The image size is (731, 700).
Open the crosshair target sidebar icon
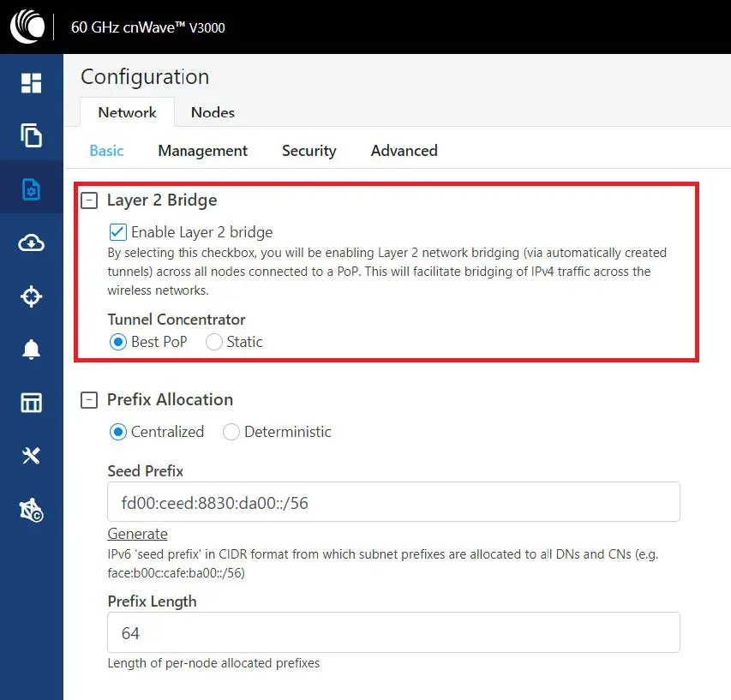(32, 296)
